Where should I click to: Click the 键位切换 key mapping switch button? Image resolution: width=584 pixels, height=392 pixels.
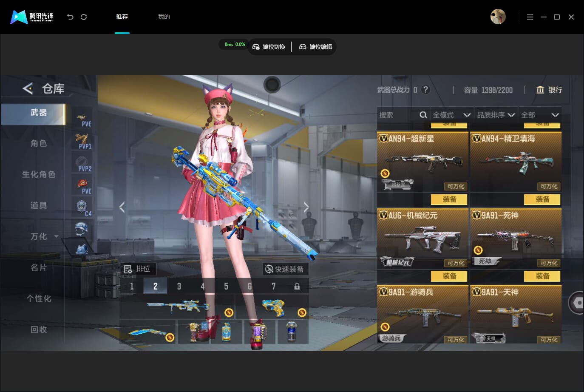click(x=269, y=47)
